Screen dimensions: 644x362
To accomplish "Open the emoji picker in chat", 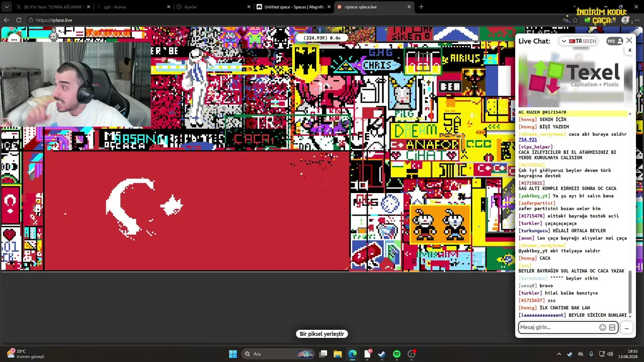I will click(603, 327).
